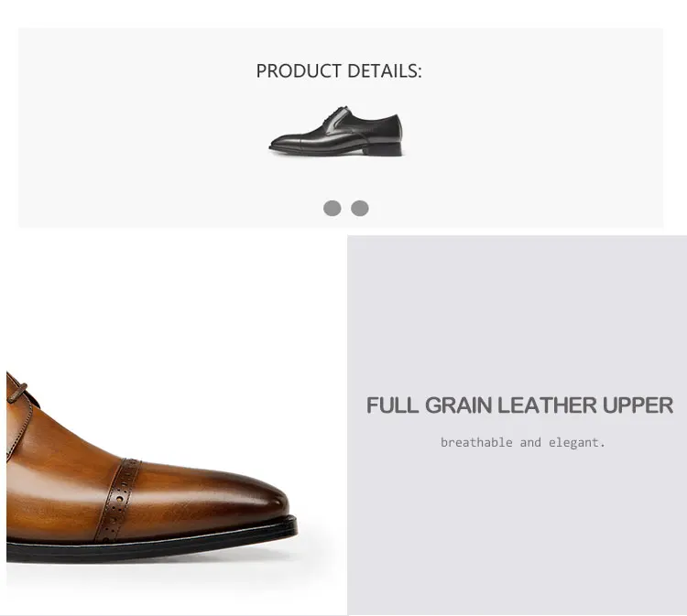The width and height of the screenshot is (687, 616).
Task: Click the word elegant. in the caption
Action: click(x=577, y=443)
